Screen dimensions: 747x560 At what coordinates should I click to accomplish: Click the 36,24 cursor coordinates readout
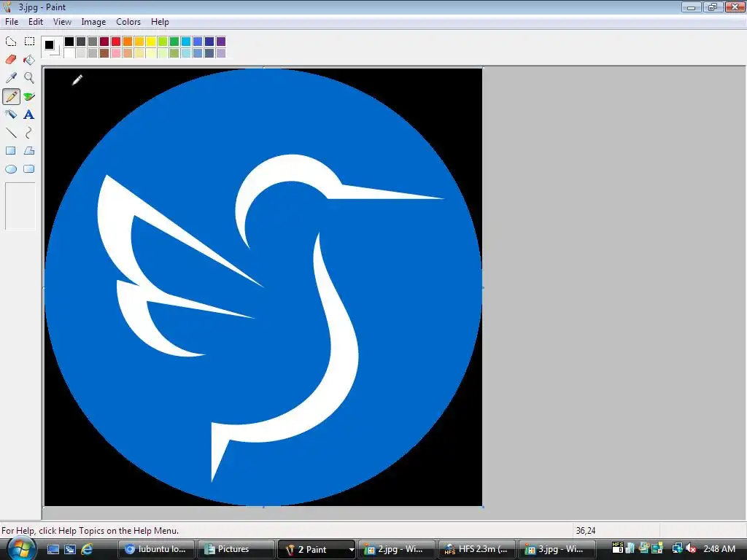(x=586, y=531)
